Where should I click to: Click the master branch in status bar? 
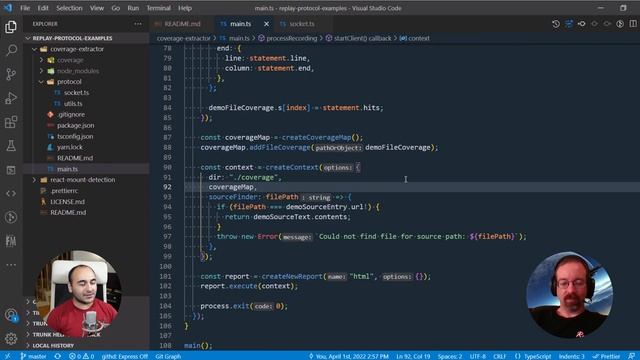point(33,356)
